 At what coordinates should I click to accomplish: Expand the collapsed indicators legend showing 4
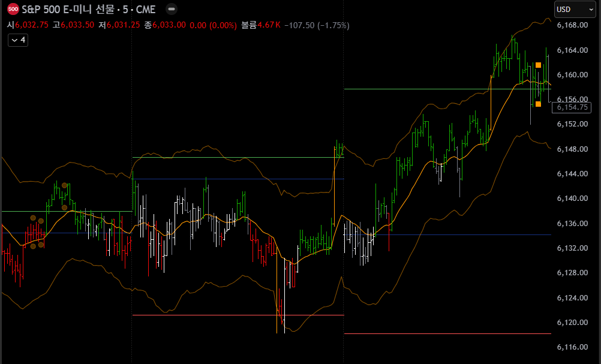coord(18,40)
